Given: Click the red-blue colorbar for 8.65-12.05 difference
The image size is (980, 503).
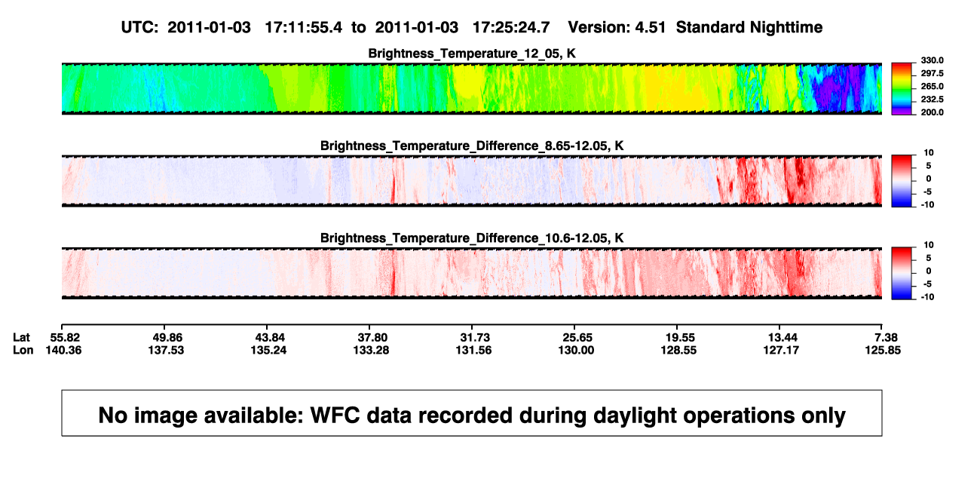Looking at the screenshot, I should tap(902, 180).
